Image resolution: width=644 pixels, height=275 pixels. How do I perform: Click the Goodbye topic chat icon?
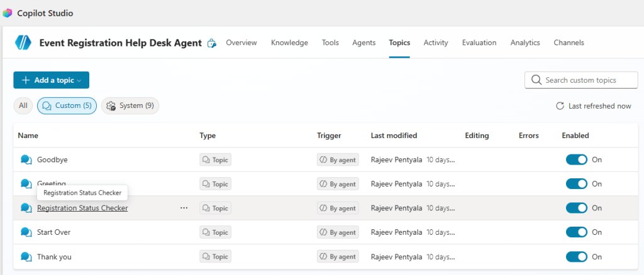pos(26,160)
